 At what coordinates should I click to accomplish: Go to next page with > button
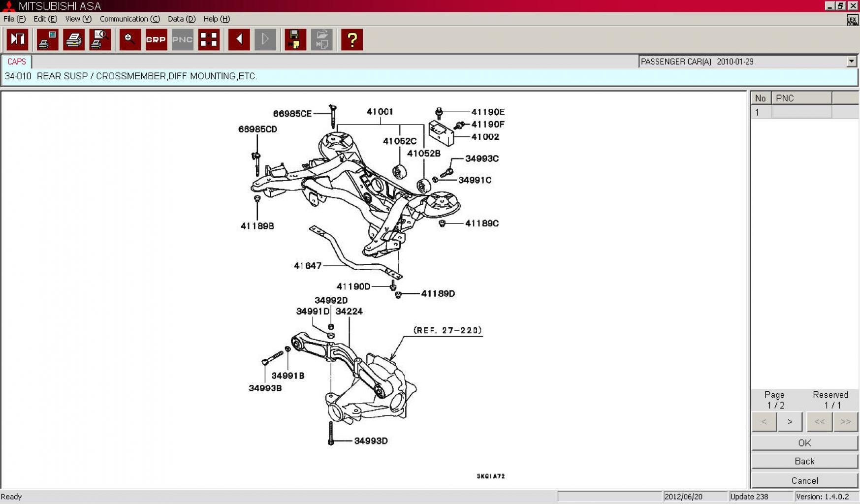[790, 422]
